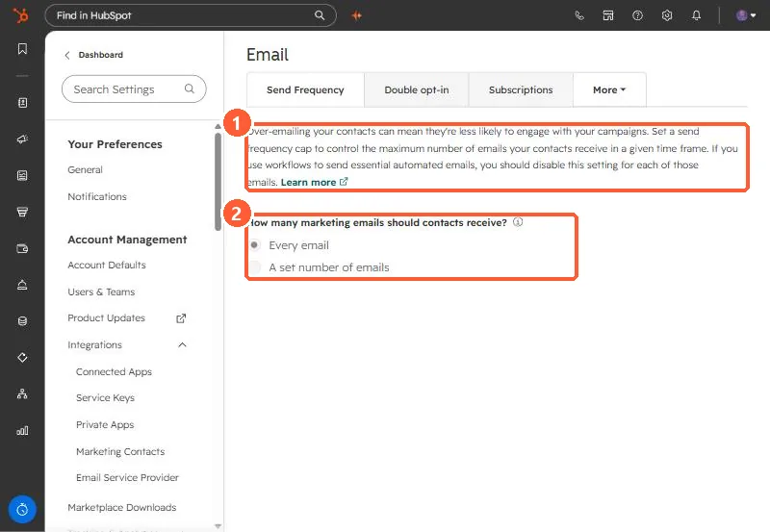
Task: Click the Account Management heading
Action: click(127, 240)
